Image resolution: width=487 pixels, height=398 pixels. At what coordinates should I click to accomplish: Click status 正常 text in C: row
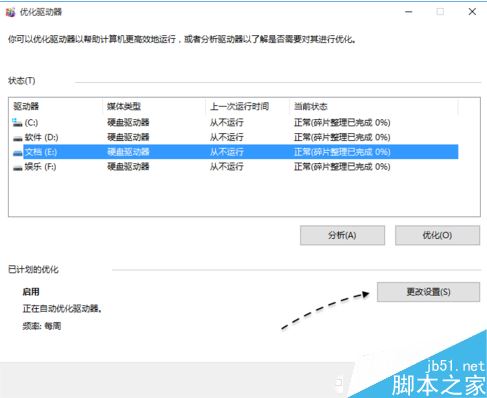342,123
